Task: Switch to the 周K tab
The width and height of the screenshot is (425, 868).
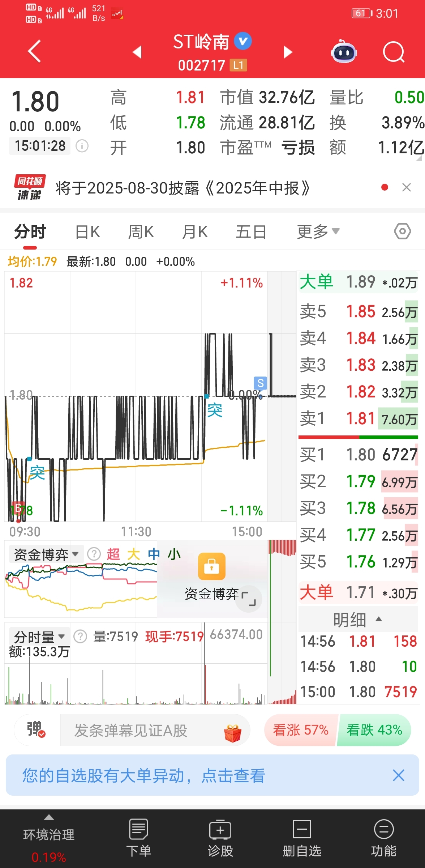Action: point(141,232)
